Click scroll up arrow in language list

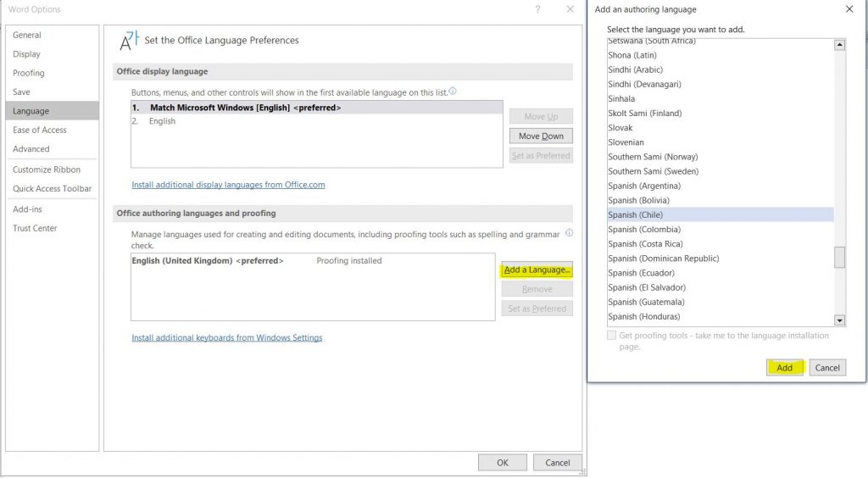839,46
